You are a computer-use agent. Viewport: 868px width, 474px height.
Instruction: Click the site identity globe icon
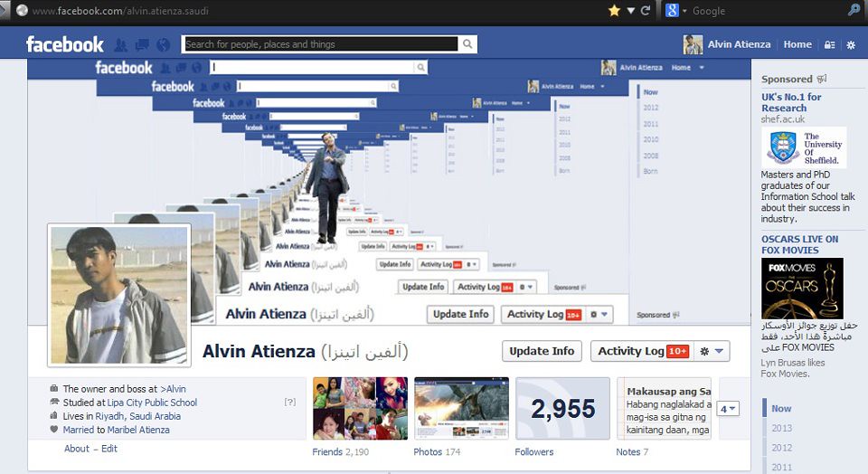click(x=22, y=11)
